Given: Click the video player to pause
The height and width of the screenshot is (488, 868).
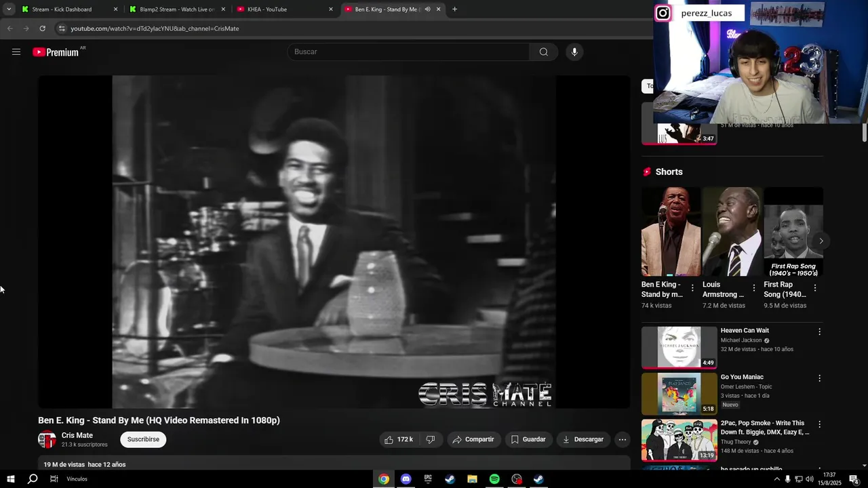Looking at the screenshot, I should tap(334, 242).
